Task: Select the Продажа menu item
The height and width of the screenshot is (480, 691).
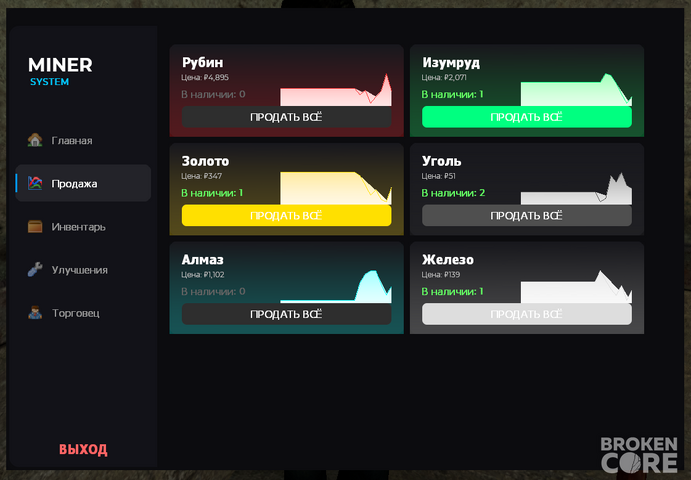Action: 83,183
